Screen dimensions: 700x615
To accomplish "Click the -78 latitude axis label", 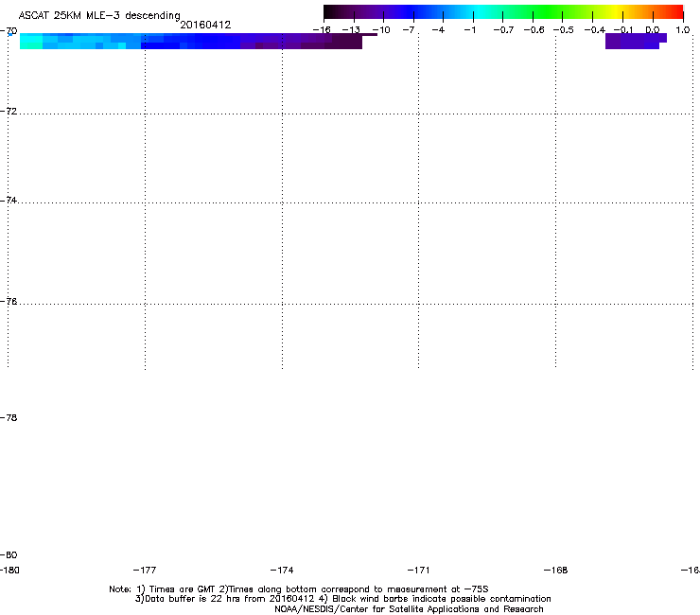I will point(9,417).
